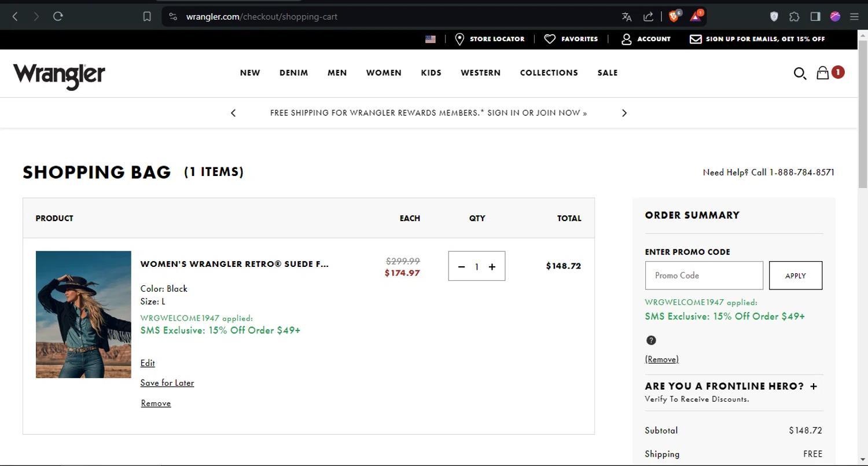Click the sale price $174.97
This screenshot has width=868, height=466.
point(402,273)
